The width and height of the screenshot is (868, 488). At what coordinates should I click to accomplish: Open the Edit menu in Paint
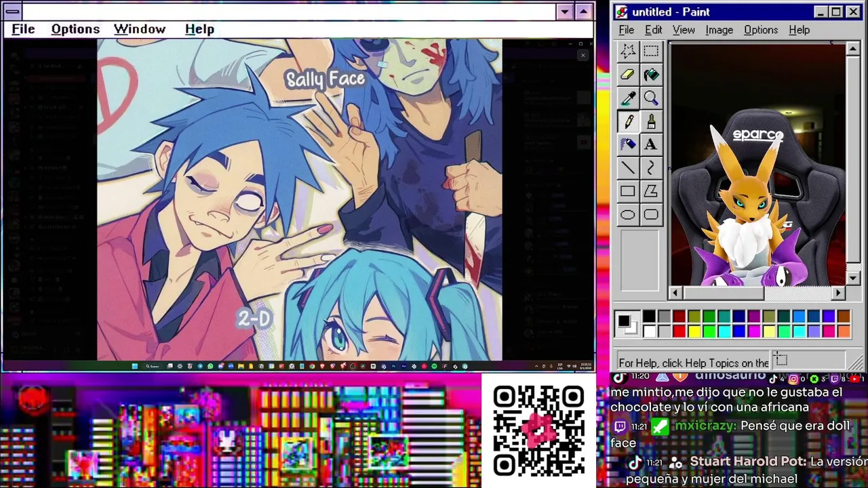tap(653, 30)
